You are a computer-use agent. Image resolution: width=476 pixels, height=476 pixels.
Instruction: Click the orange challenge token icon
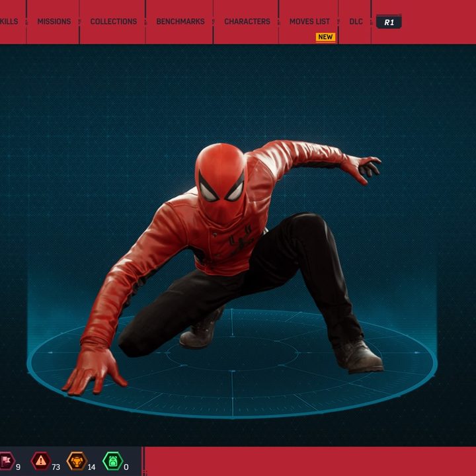77,461
